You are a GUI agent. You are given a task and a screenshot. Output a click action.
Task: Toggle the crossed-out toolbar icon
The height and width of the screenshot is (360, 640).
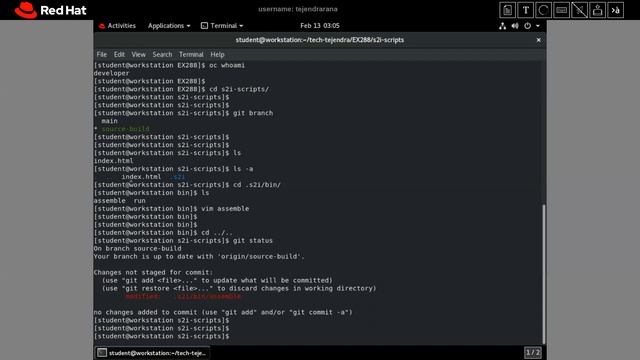580,10
